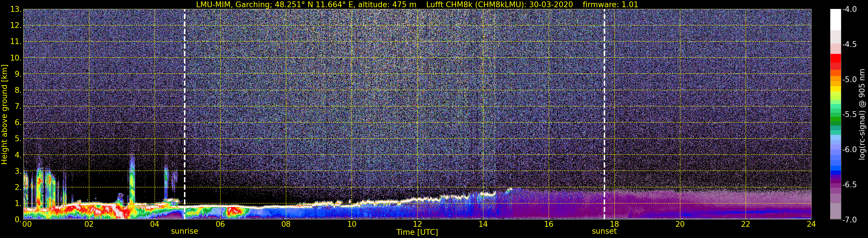Click the 'Time [UTC]' axis label
Image resolution: width=868 pixels, height=238 pixels.
417,232
